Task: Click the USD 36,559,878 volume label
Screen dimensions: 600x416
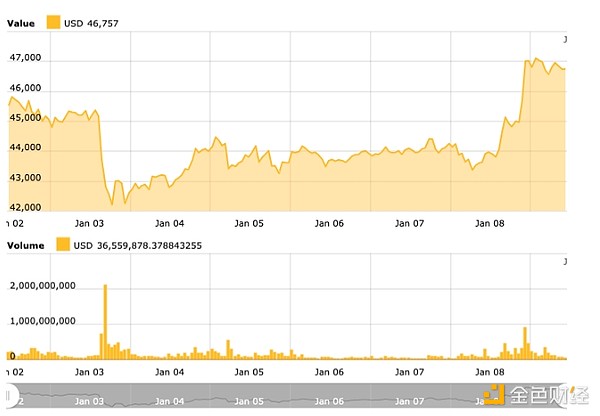Action: point(148,244)
